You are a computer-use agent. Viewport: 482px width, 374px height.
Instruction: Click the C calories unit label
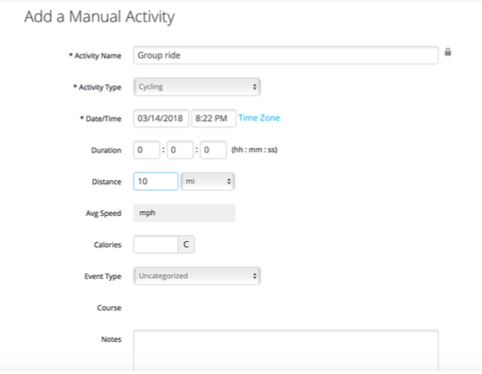pos(186,244)
